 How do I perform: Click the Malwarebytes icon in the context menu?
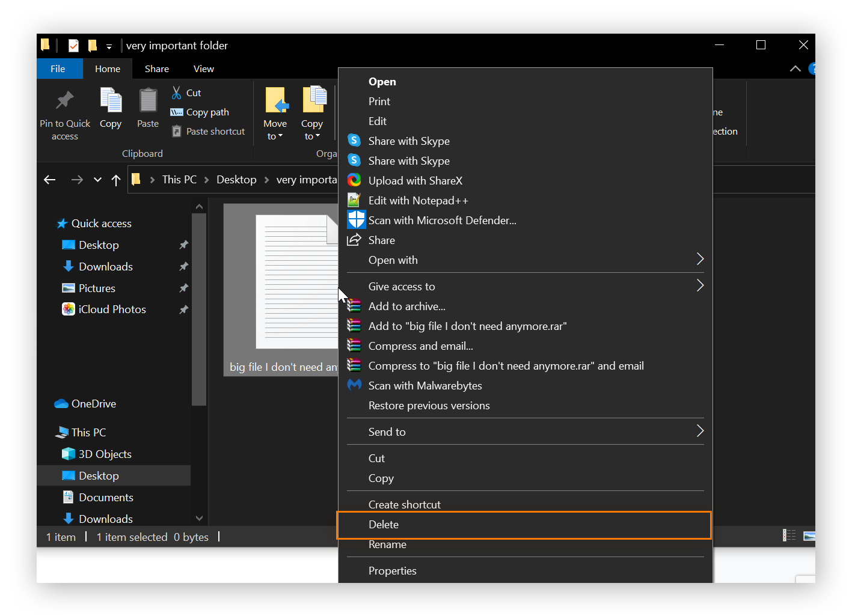(x=355, y=385)
